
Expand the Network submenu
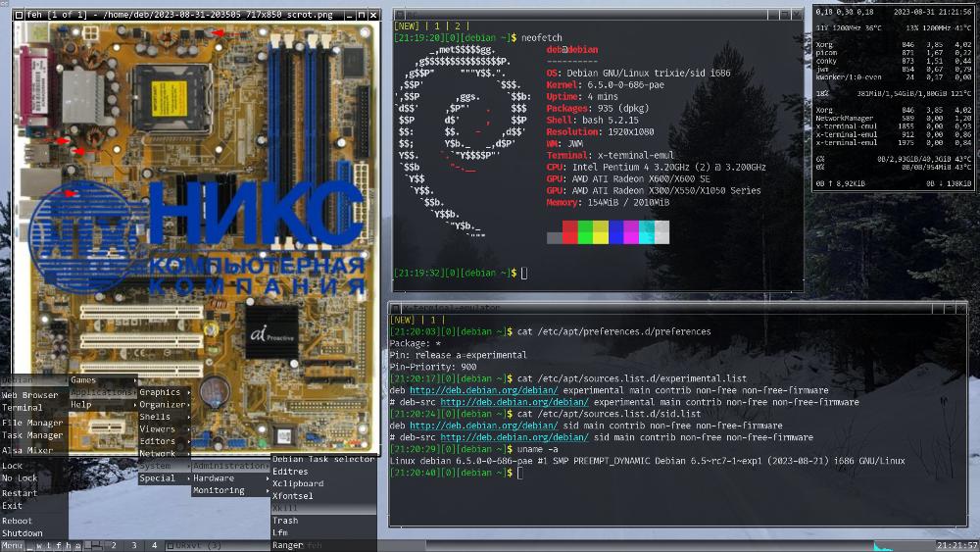[x=165, y=453]
